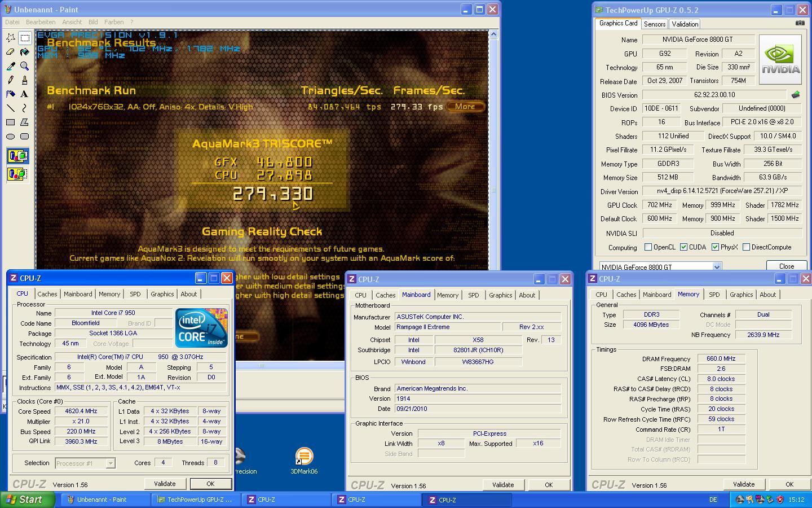Open the About tab in the memory CPU-Z window
The height and width of the screenshot is (508, 812).
pyautogui.click(x=767, y=295)
